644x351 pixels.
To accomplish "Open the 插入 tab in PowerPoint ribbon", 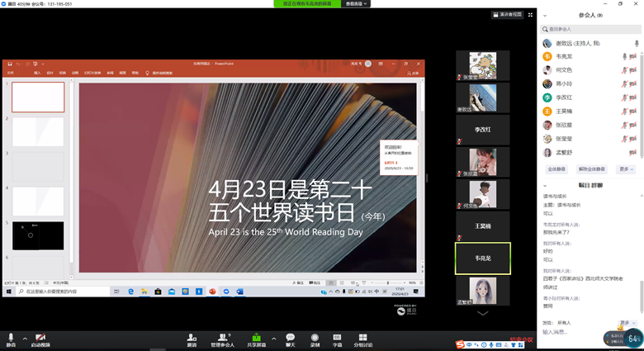I will [x=37, y=73].
